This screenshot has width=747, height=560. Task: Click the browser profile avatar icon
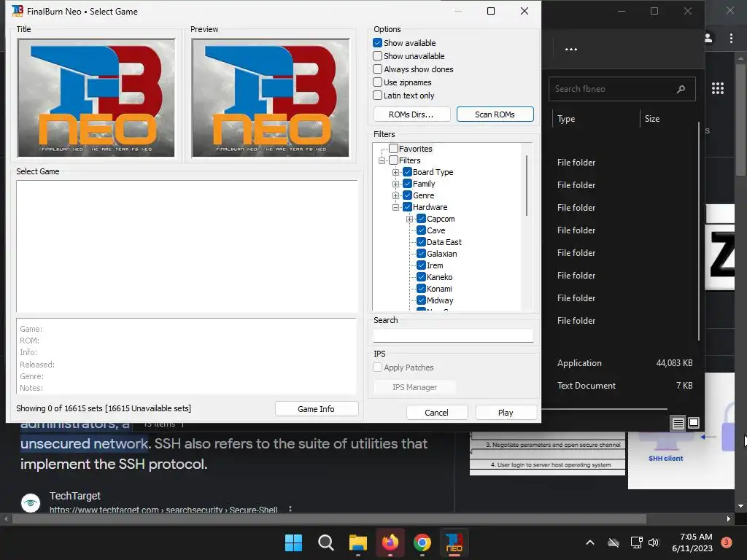point(708,38)
